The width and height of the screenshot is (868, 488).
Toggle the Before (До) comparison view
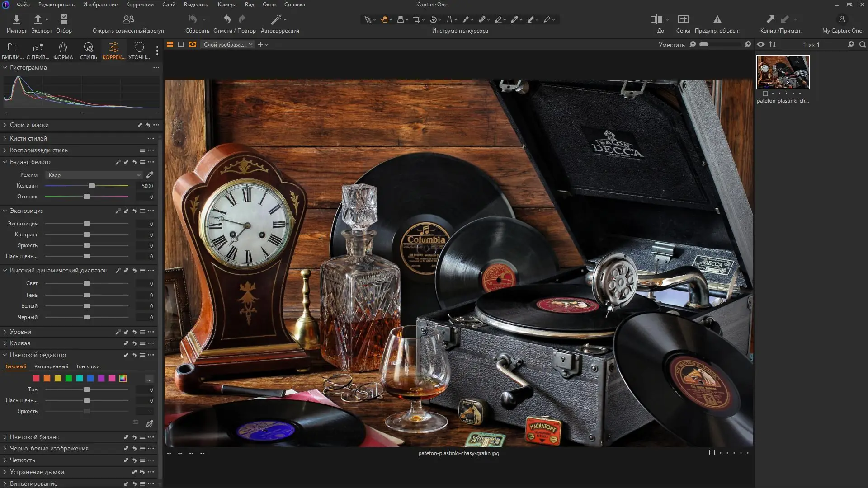click(656, 19)
